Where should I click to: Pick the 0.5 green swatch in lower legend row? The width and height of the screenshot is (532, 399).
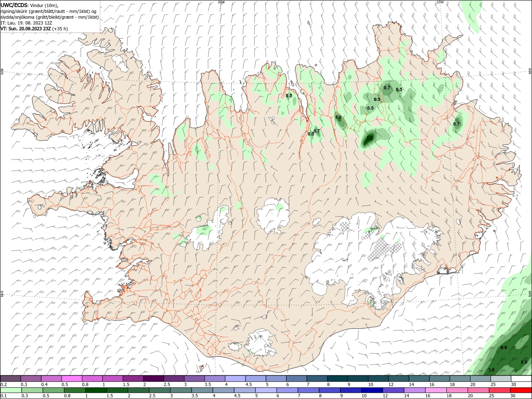coord(53,390)
